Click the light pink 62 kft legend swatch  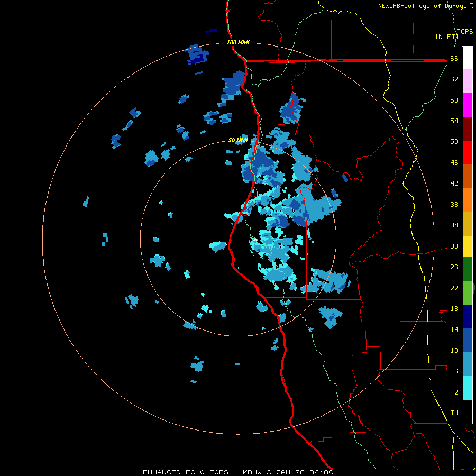467,81
